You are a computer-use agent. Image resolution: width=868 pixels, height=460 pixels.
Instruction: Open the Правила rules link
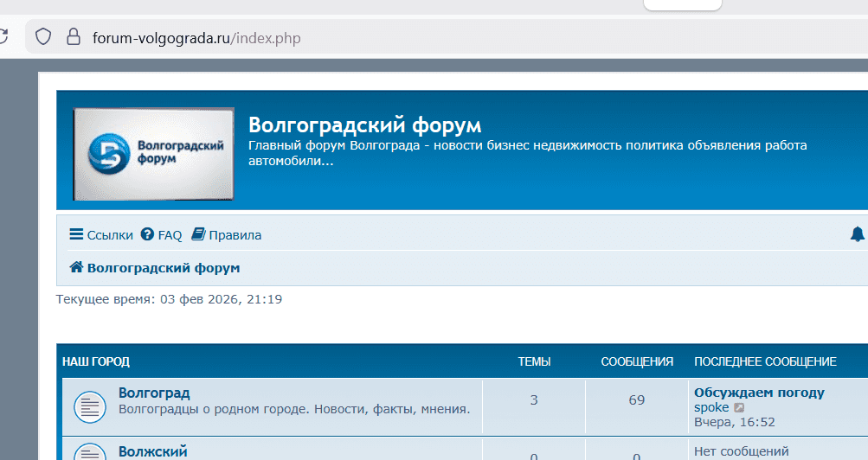tap(235, 235)
